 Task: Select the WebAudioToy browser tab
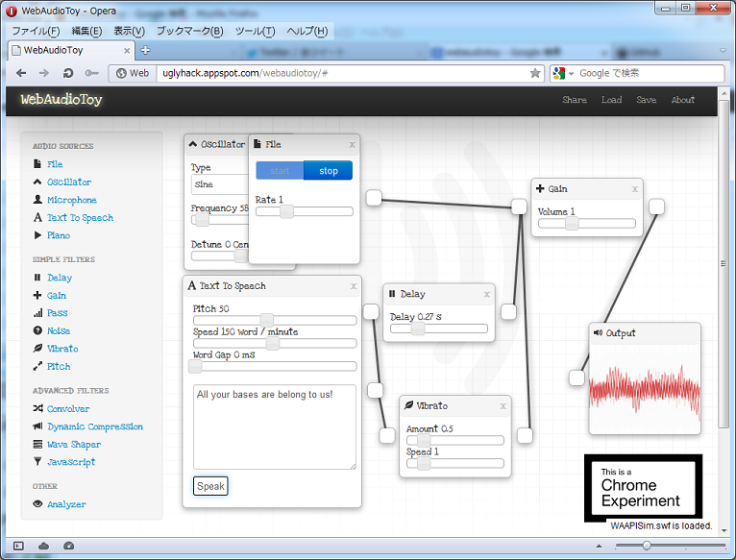71,50
